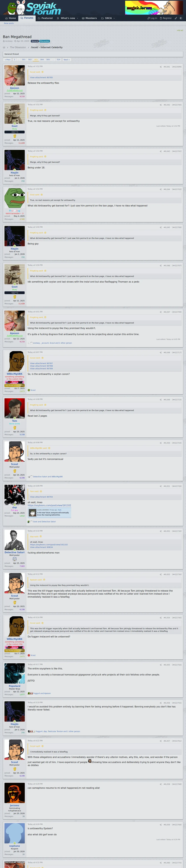The height and width of the screenshot is (868, 186).
Task: Jump to last page 314
Action: pos(58,60)
